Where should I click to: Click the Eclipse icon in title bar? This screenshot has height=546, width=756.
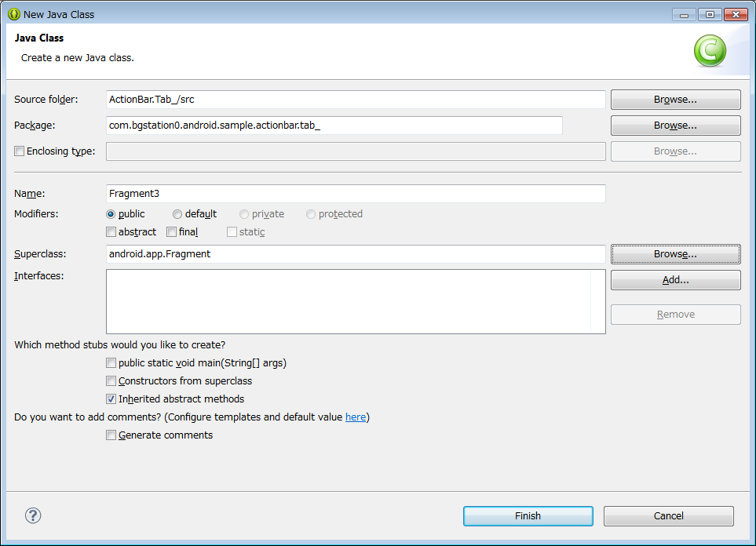pyautogui.click(x=14, y=14)
